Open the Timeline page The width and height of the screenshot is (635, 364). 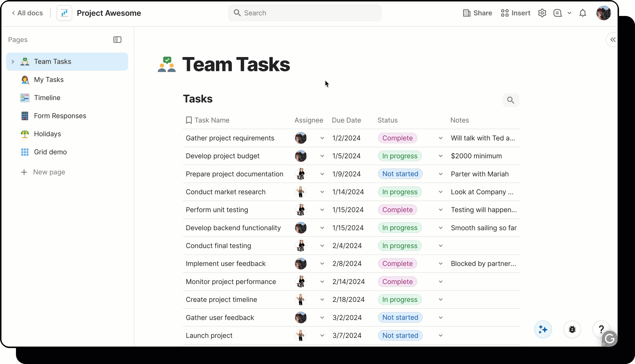[67, 98]
